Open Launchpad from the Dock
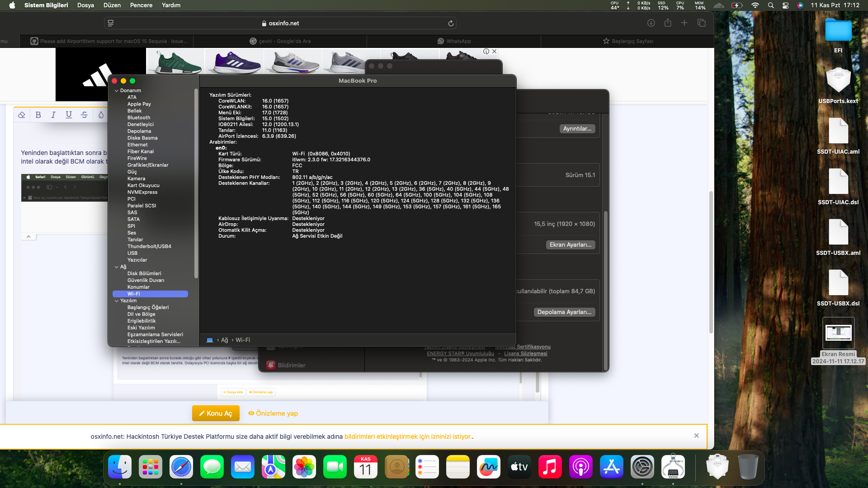Screen dimensions: 868x488 point(150,467)
